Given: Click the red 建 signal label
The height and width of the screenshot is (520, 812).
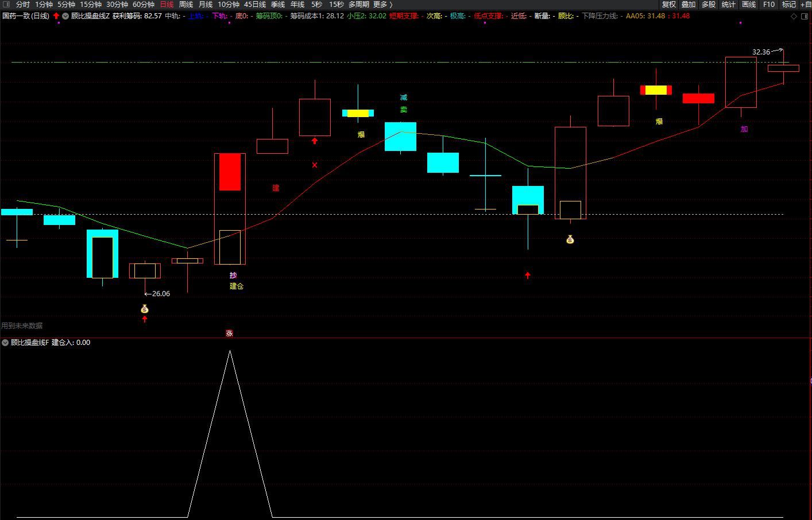Looking at the screenshot, I should [276, 188].
